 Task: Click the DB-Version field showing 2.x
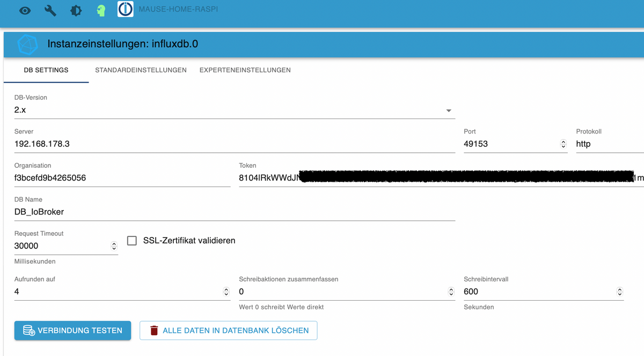[235, 110]
